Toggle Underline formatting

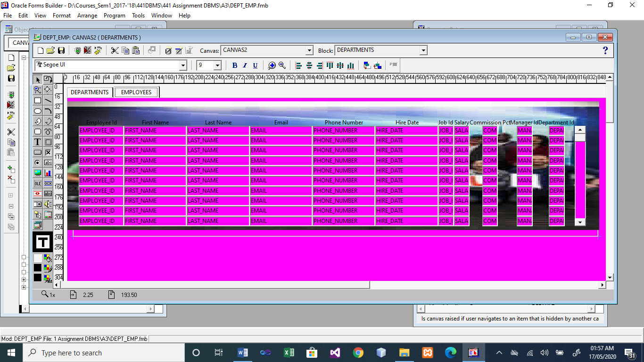coord(255,66)
